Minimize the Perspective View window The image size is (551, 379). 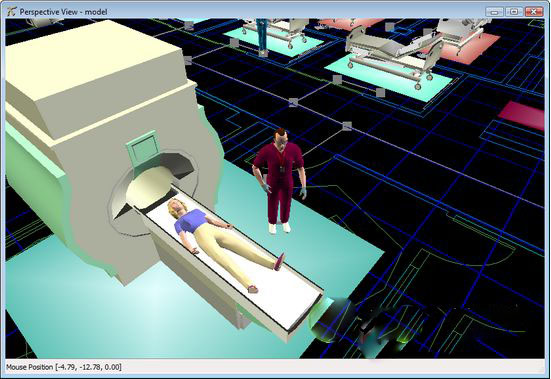click(494, 12)
